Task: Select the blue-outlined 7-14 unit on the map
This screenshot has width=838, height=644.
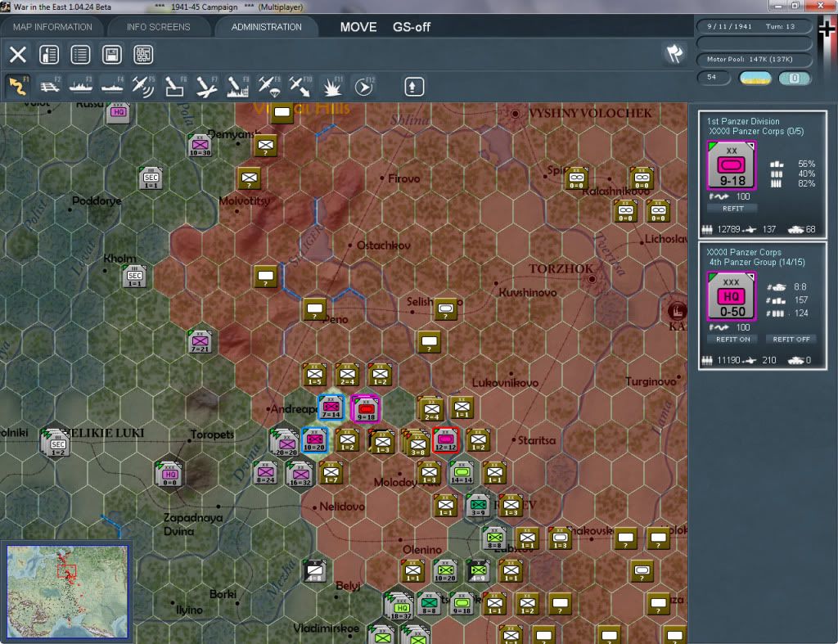Action: (331, 408)
